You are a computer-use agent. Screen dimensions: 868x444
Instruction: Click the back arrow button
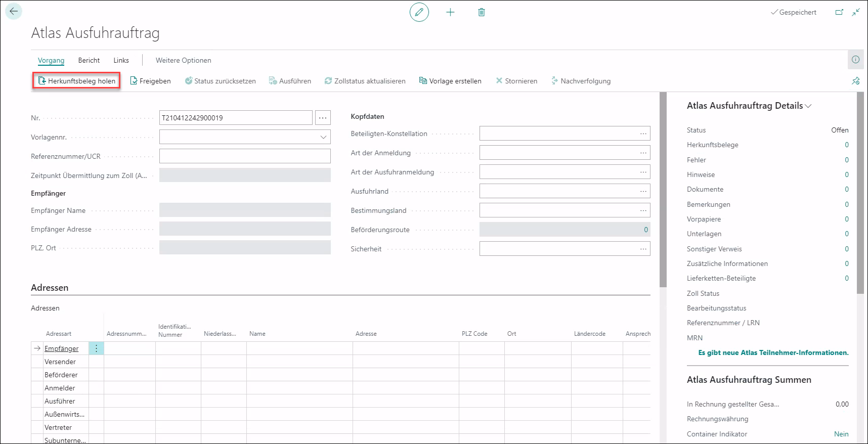(14, 11)
